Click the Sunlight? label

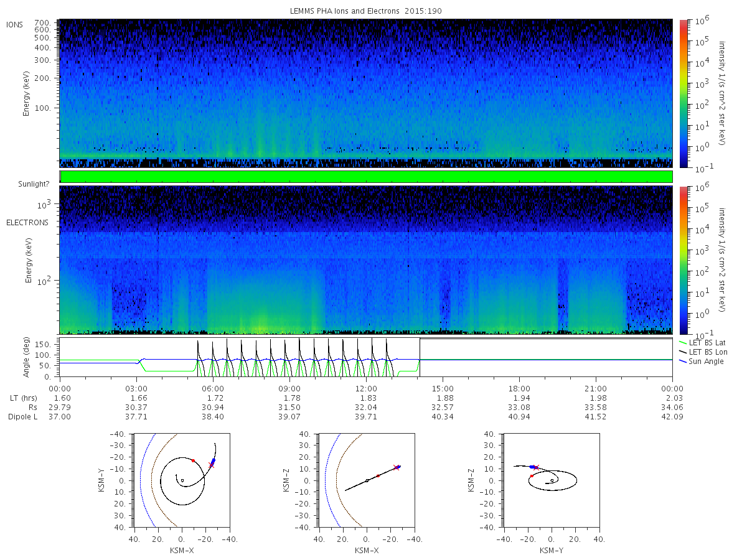point(32,184)
